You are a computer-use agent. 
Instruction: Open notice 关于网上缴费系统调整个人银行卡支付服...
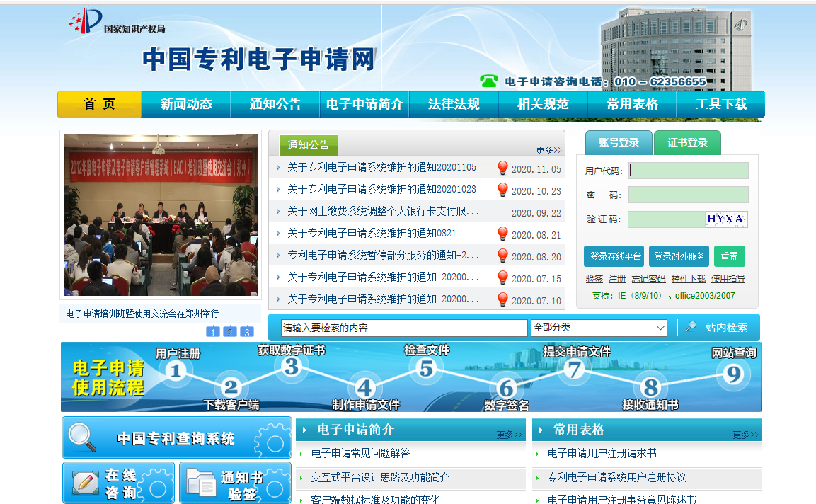point(383,212)
